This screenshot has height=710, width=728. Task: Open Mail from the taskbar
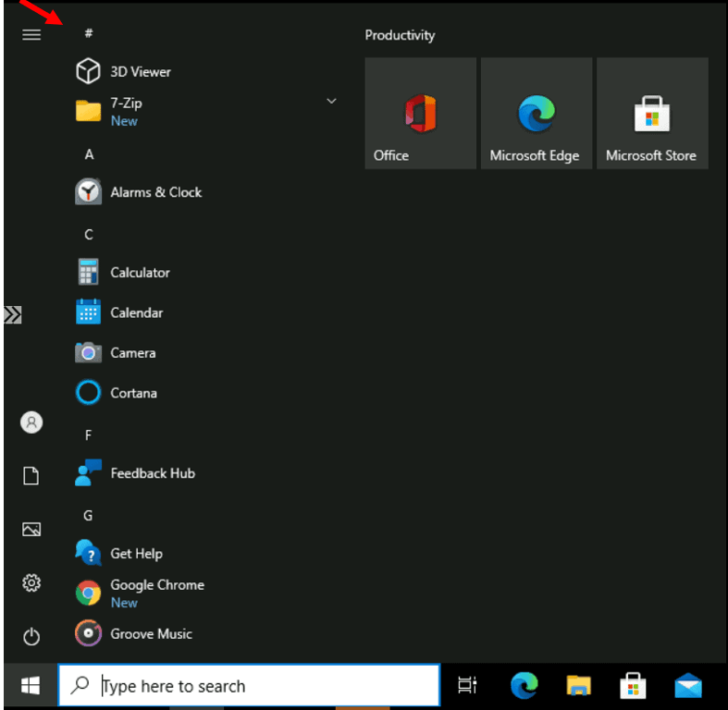(688, 686)
